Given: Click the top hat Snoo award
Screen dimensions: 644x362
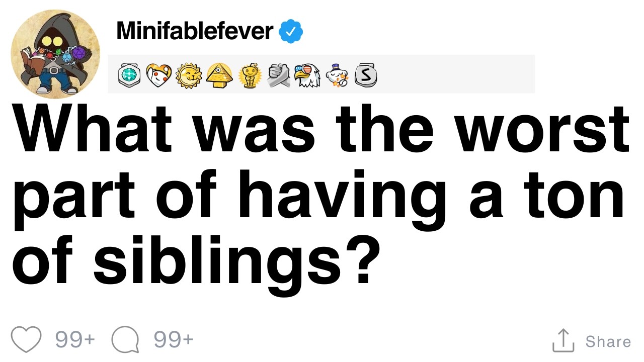Looking at the screenshot, I should click(x=337, y=75).
